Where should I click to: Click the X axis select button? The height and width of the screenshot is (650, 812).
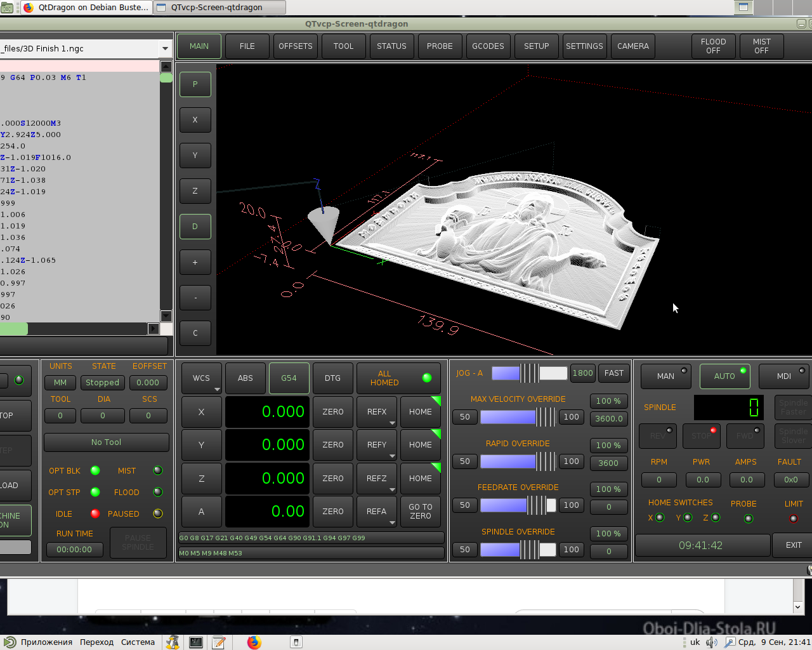201,412
